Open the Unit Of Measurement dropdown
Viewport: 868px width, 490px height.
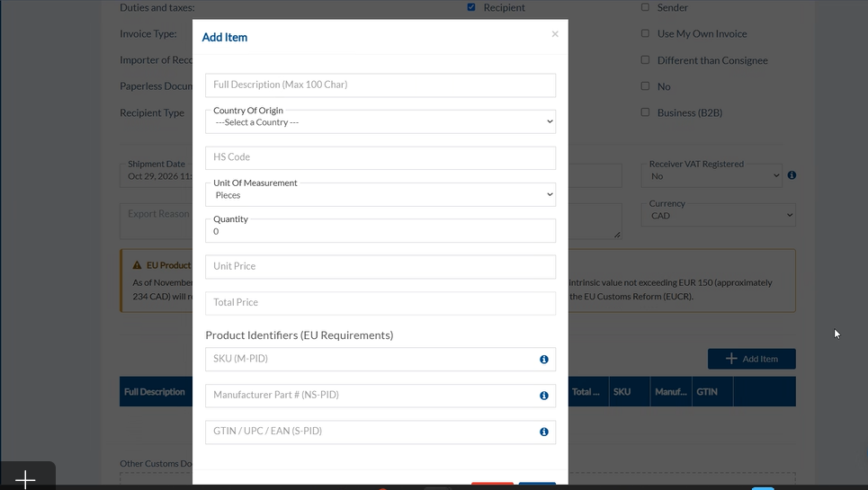[380, 194]
